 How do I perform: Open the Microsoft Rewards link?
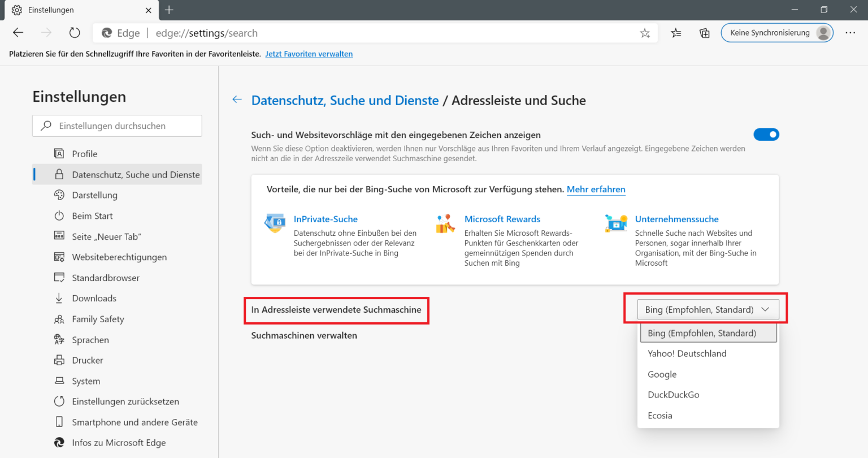pos(502,219)
